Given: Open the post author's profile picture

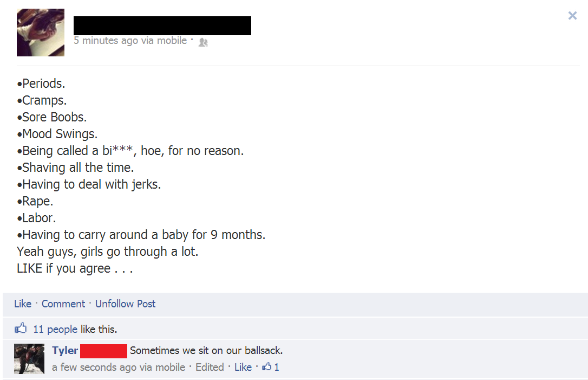Looking at the screenshot, I should coord(41,33).
